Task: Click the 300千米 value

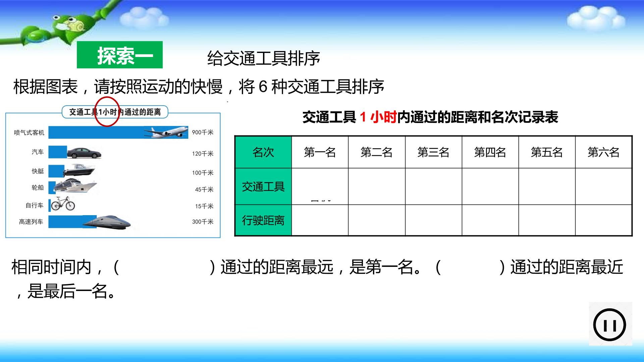Action: click(203, 222)
